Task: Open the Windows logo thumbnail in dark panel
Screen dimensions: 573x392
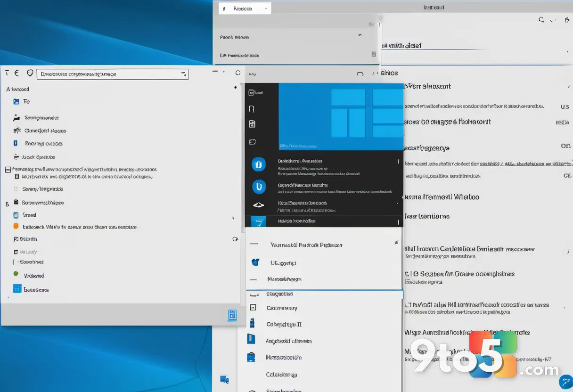Action: coord(341,116)
